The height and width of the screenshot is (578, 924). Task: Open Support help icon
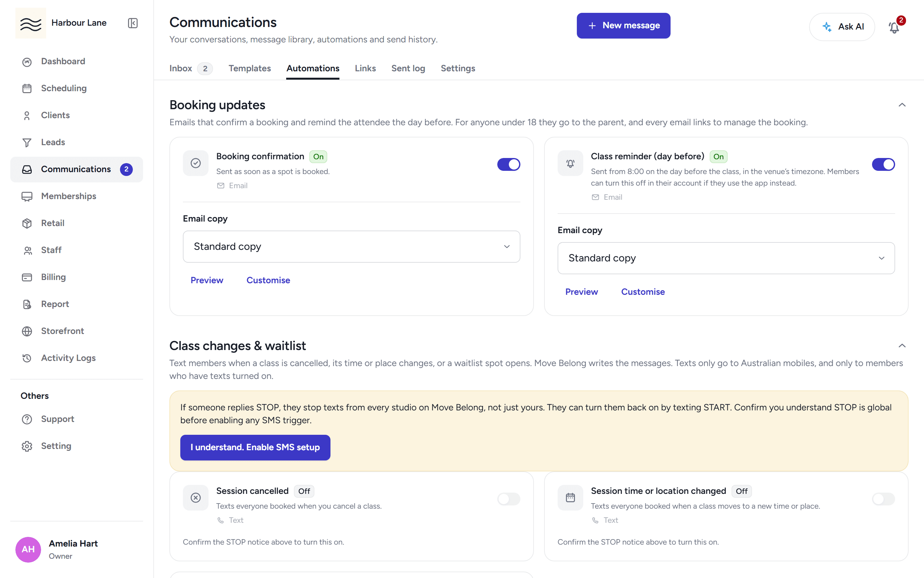point(27,419)
